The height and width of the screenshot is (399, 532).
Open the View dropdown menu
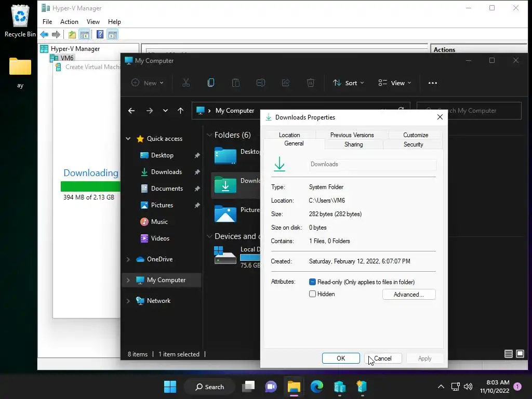point(395,83)
